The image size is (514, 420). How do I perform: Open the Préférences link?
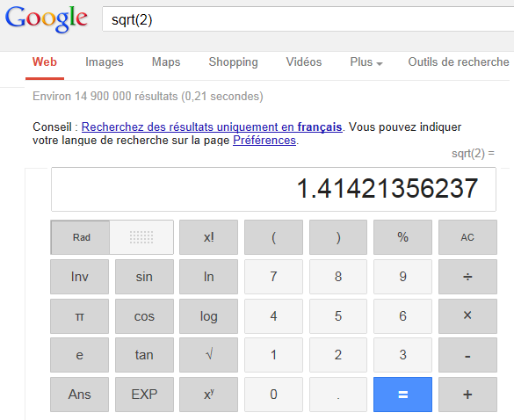(x=264, y=141)
